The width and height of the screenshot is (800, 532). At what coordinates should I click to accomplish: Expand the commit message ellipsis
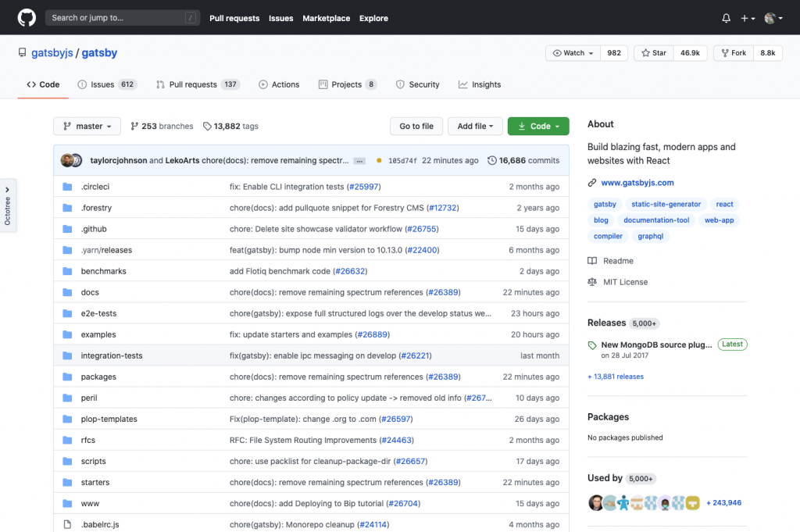click(359, 161)
